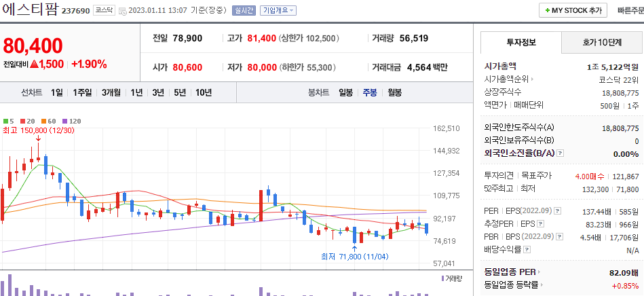Click the 코스닥 market badge

point(104,11)
